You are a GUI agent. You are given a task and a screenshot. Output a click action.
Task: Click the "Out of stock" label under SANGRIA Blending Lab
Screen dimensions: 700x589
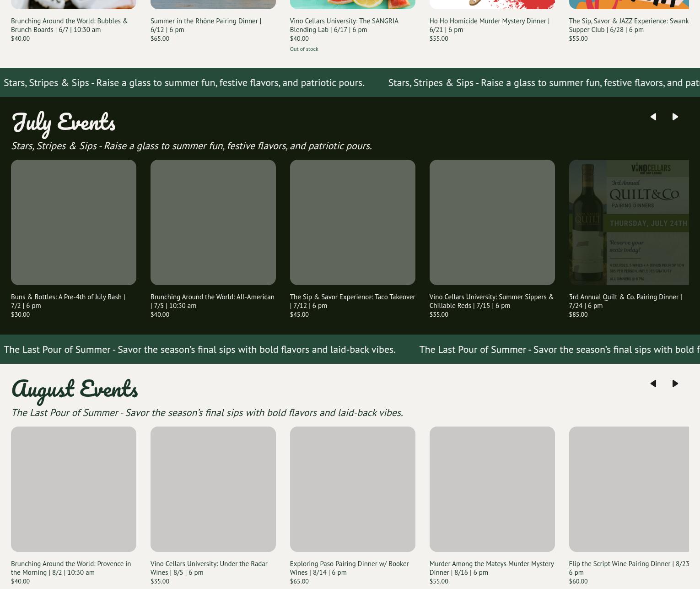(x=304, y=49)
